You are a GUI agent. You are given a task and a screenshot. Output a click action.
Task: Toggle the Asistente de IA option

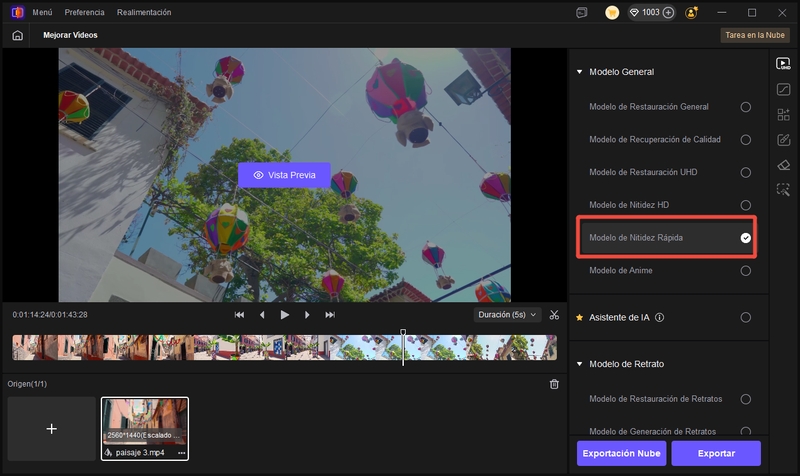coord(745,318)
